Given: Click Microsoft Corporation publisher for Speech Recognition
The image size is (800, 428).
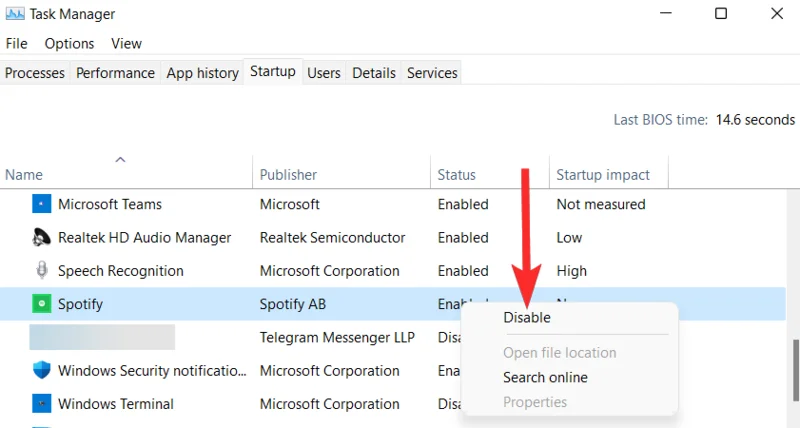Looking at the screenshot, I should point(330,271).
